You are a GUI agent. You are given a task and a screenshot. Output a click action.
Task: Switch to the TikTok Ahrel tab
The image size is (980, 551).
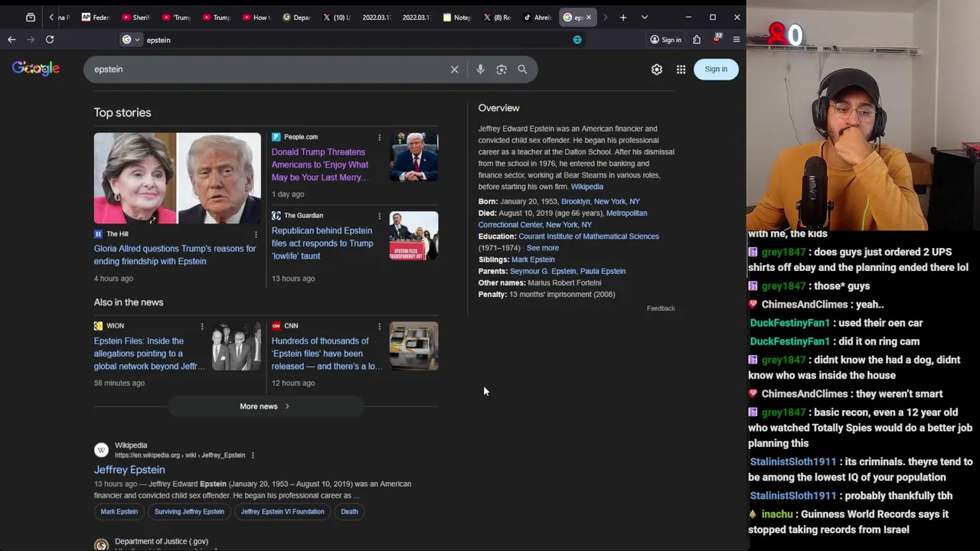538,18
